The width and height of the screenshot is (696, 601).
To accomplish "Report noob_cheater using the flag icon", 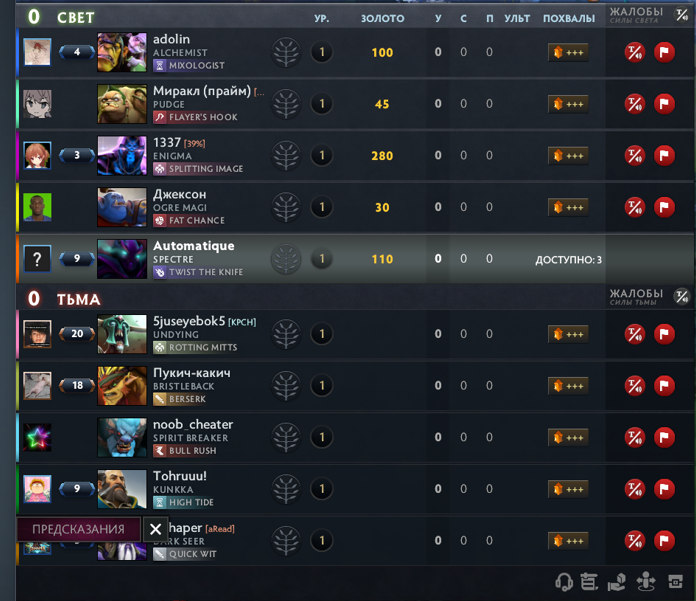I will 664,437.
